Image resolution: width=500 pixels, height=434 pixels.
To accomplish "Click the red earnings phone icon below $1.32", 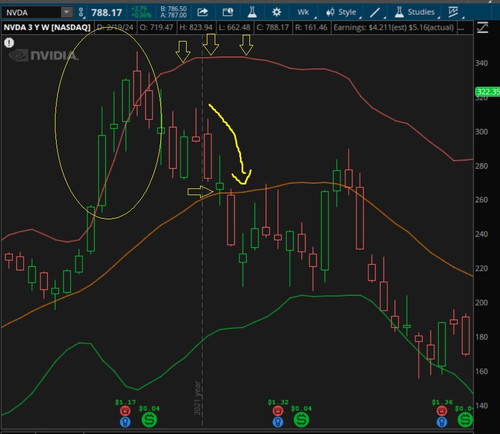I will click(x=278, y=411).
